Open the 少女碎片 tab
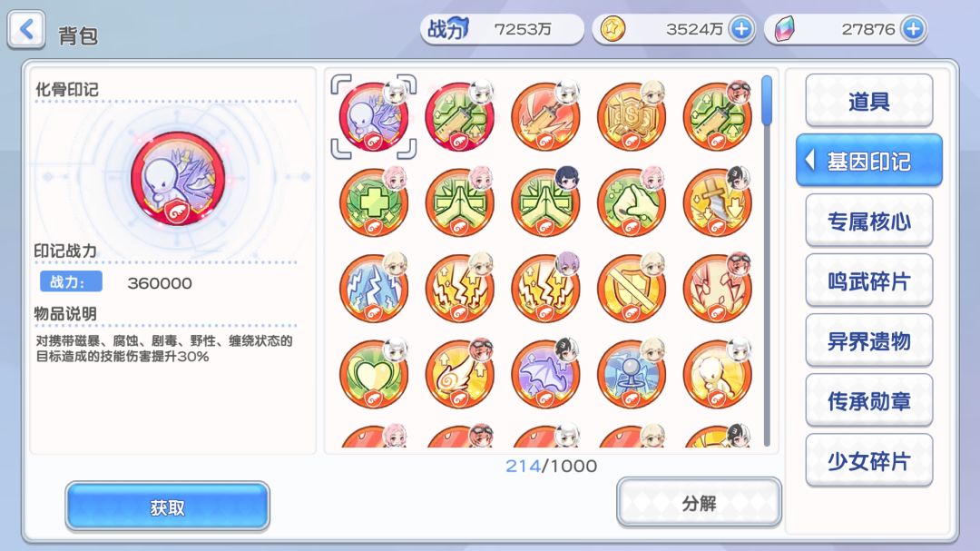The height and width of the screenshot is (551, 980). tap(868, 461)
